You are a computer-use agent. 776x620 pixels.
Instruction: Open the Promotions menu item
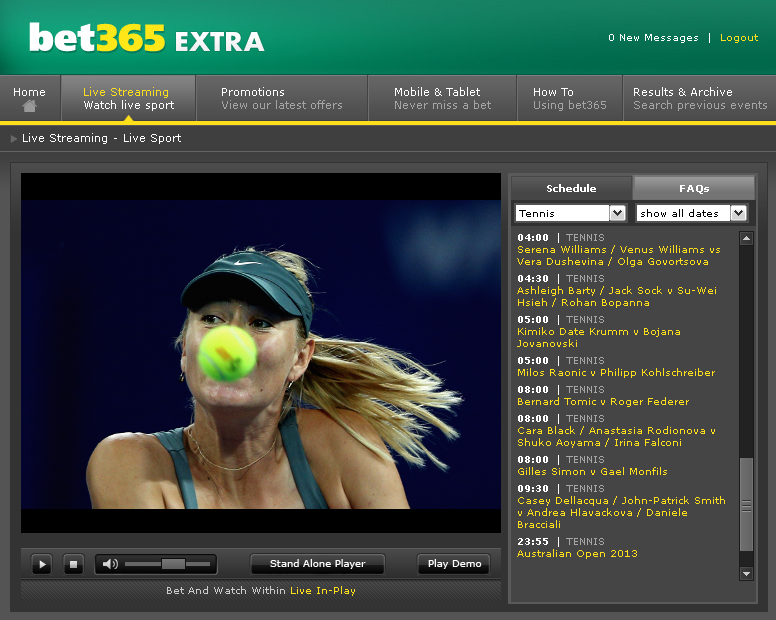[282, 98]
